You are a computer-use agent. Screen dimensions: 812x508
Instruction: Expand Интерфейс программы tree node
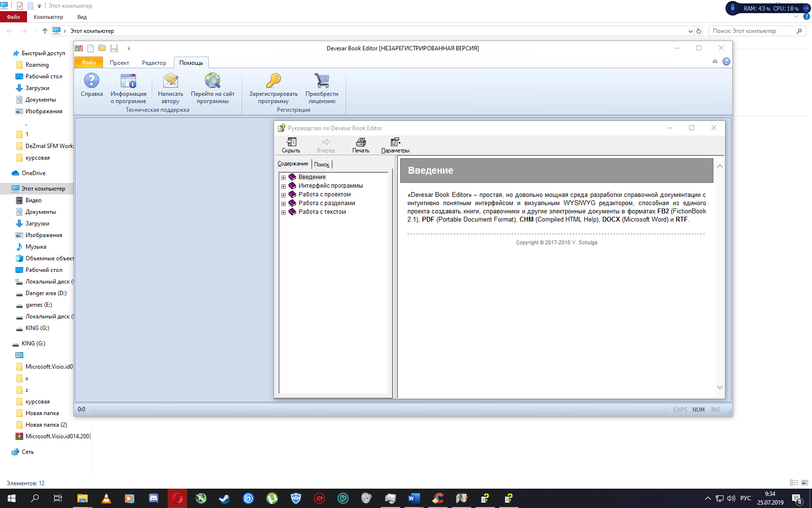click(284, 186)
